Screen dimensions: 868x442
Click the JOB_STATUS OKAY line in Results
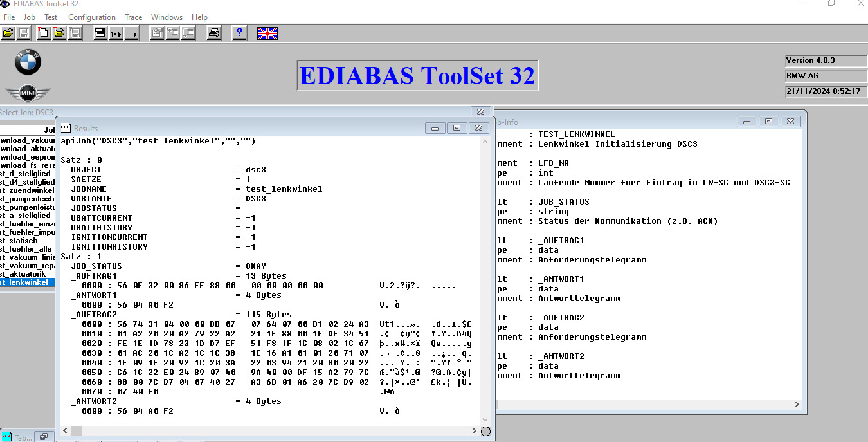168,266
